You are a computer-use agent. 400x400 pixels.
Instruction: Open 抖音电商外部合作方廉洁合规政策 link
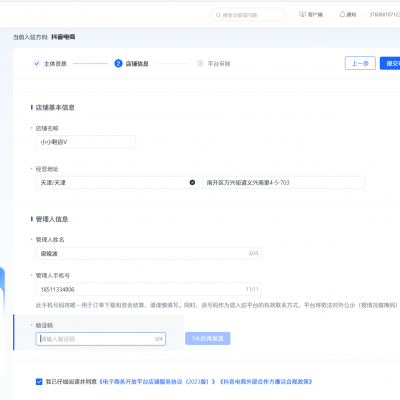[x=266, y=382]
